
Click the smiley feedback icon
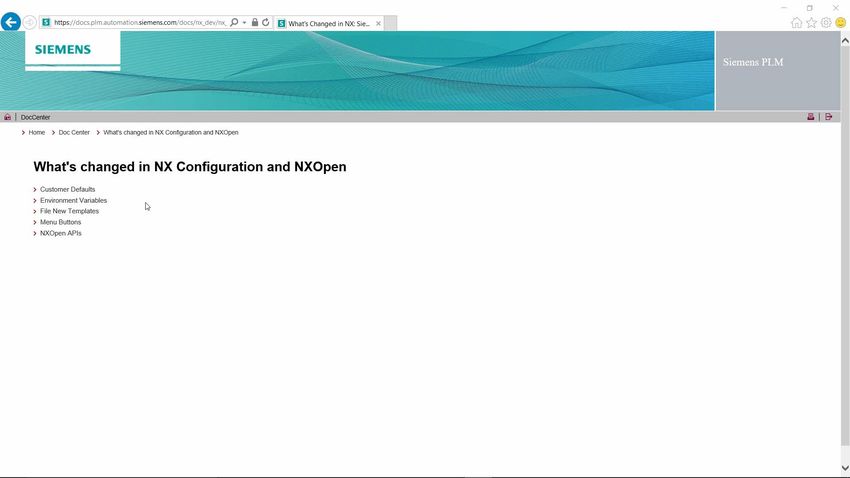(x=840, y=23)
